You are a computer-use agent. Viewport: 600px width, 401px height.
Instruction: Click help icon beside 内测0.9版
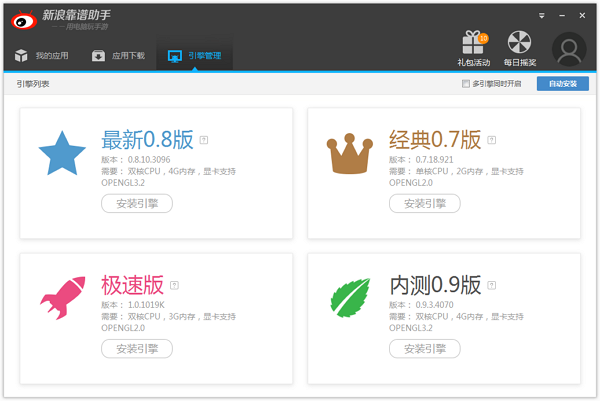tap(491, 285)
